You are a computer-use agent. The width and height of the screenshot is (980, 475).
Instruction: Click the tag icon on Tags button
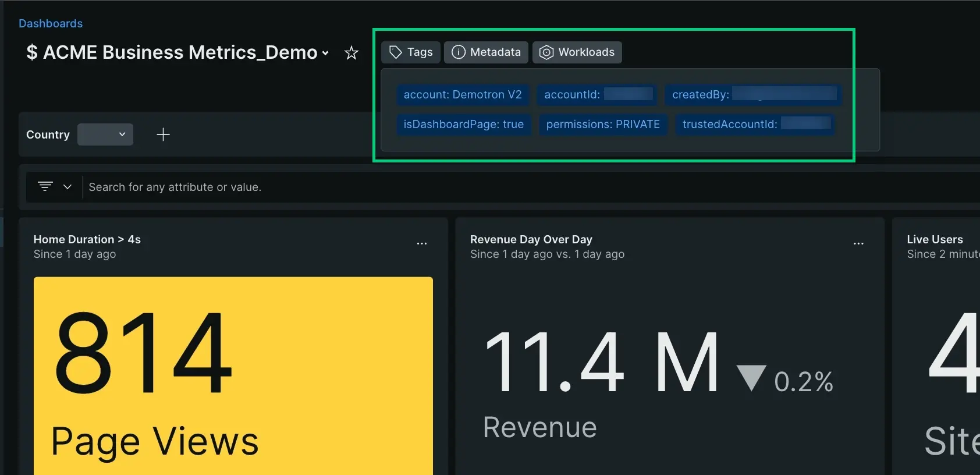pos(396,52)
